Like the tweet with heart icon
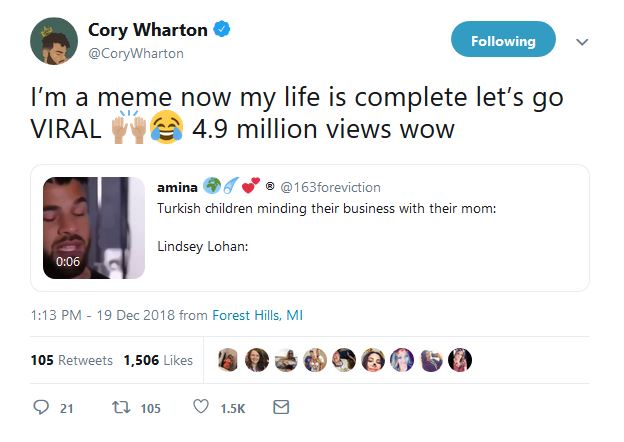The height and width of the screenshot is (442, 624). coord(201,407)
